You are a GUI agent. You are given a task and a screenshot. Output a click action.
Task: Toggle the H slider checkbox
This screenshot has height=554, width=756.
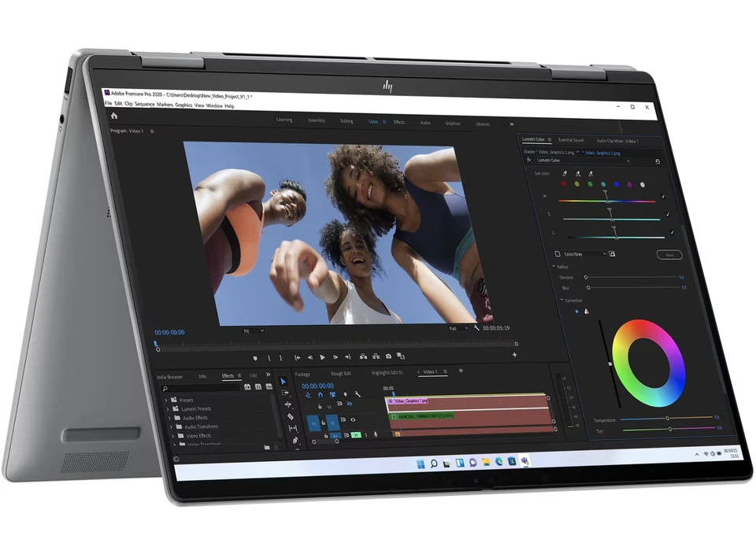tap(663, 197)
